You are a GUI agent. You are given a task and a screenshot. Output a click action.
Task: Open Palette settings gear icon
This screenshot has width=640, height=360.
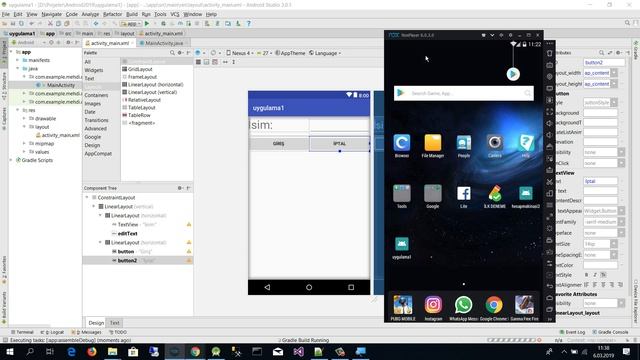click(x=180, y=53)
